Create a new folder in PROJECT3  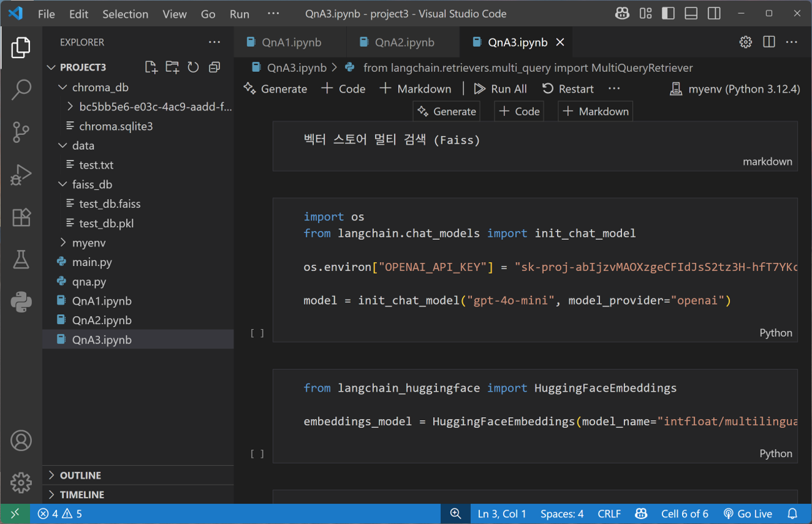coord(172,67)
